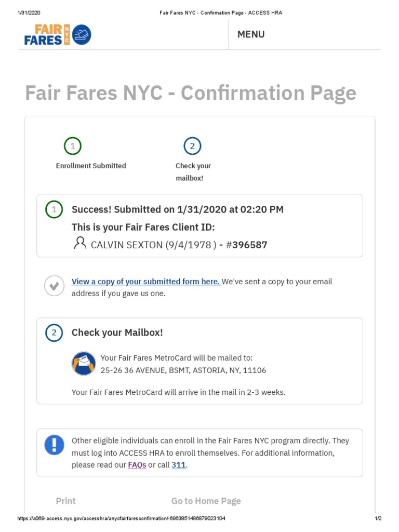Screen dimensions: 399x532
Task: Click the person icon next to CALVIN SEXTON
Action: click(x=80, y=243)
